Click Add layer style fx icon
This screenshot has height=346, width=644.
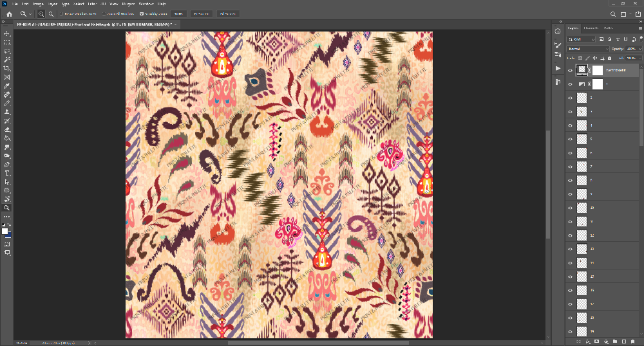pos(588,341)
